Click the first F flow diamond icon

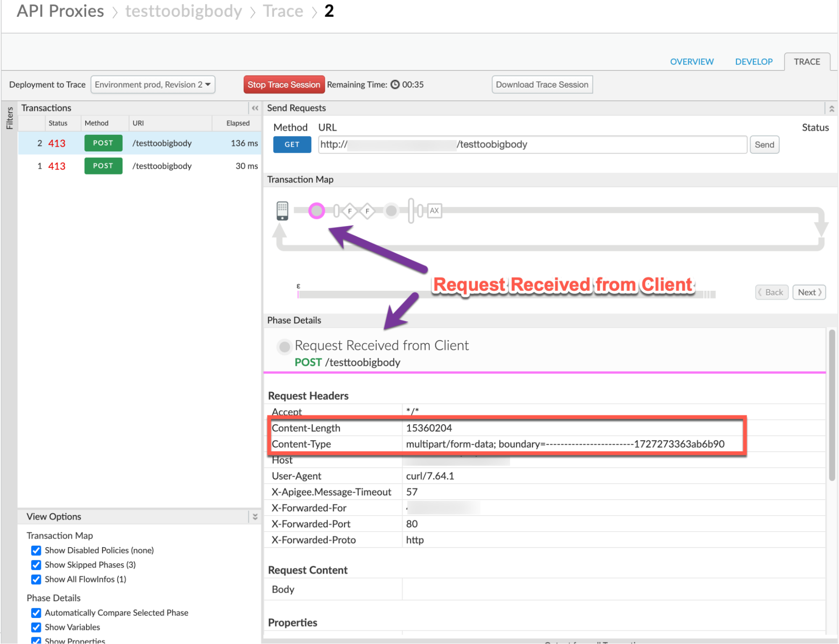click(x=350, y=211)
